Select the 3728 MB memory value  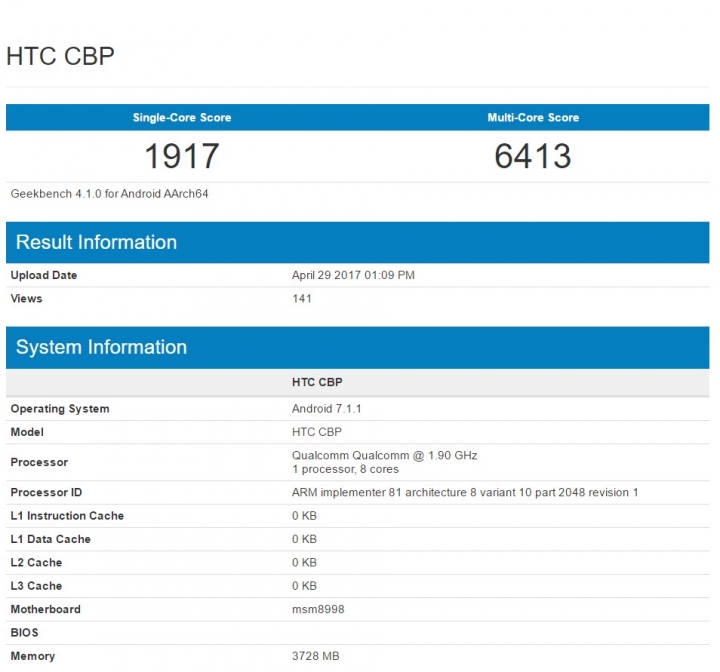click(x=316, y=656)
